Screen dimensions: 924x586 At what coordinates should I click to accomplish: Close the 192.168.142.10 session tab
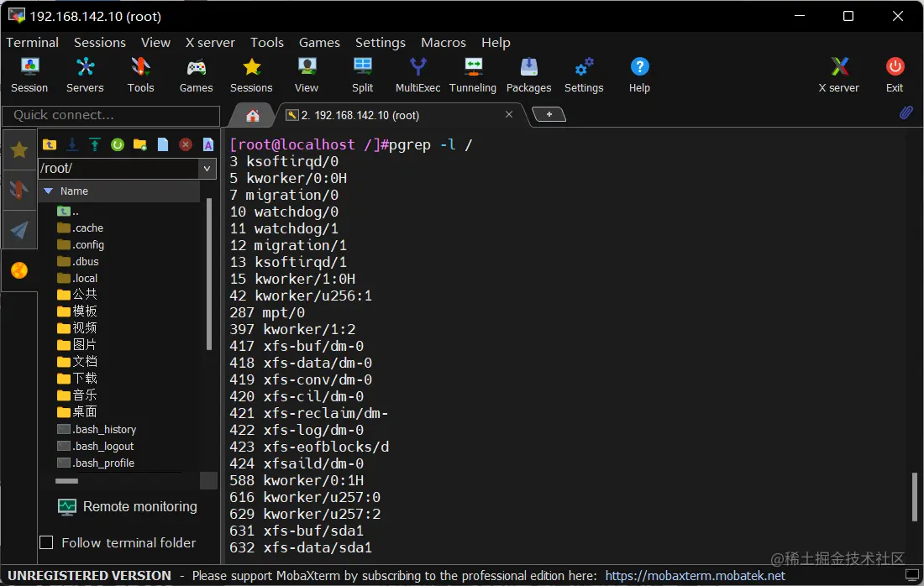pos(509,114)
